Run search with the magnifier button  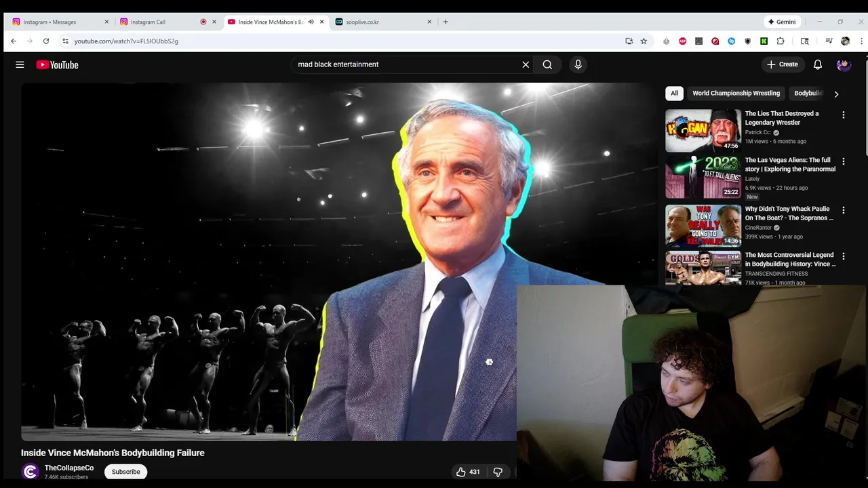(x=547, y=64)
